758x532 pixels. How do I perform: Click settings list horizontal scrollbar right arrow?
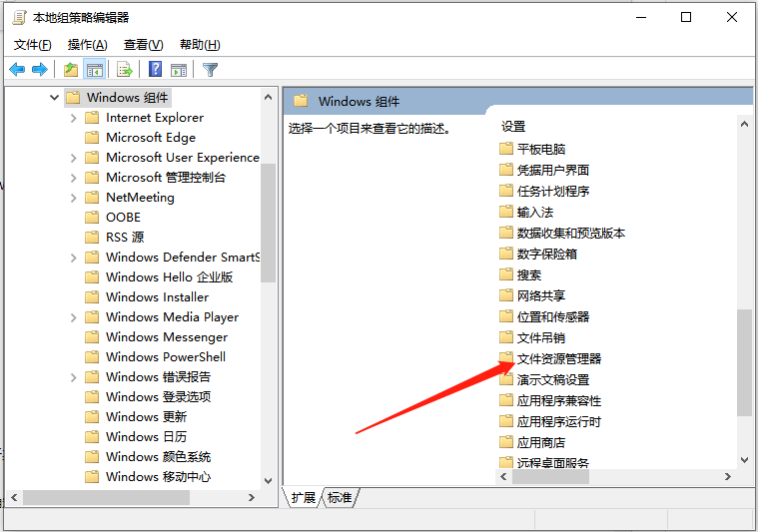728,476
